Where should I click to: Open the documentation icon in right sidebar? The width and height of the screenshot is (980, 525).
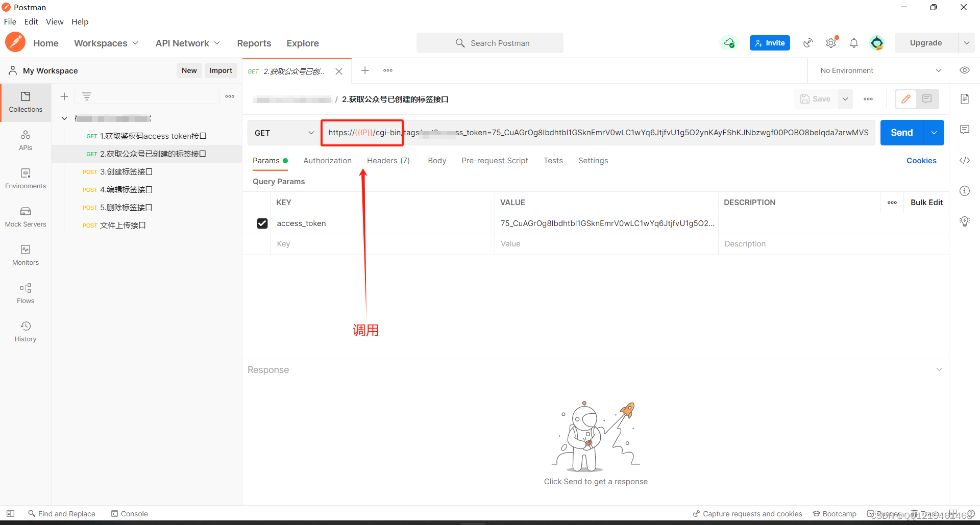965,99
